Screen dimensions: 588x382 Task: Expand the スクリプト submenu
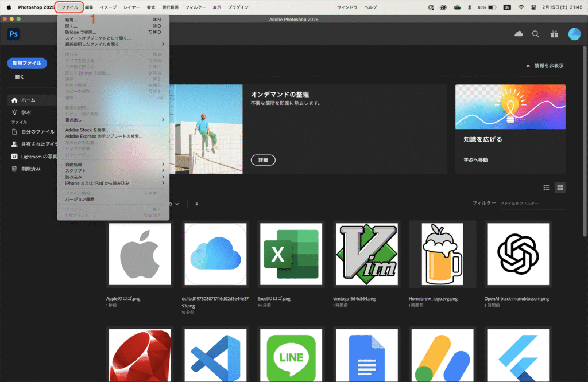113,171
